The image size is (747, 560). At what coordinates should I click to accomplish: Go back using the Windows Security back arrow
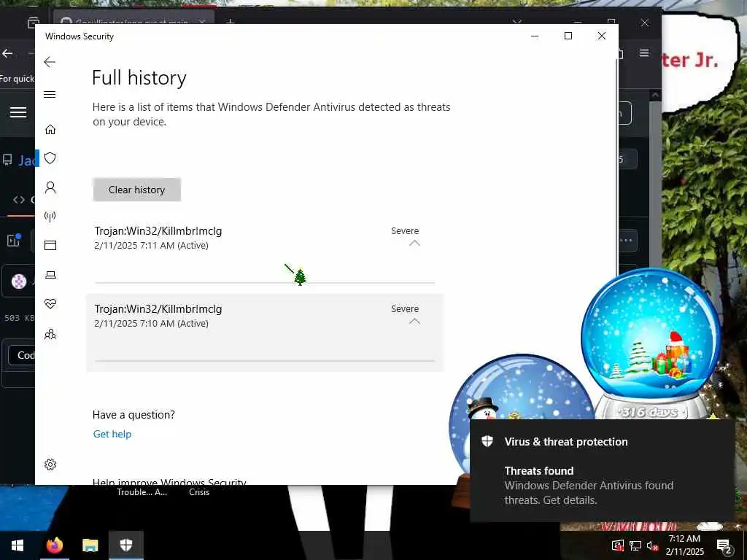[x=50, y=62]
